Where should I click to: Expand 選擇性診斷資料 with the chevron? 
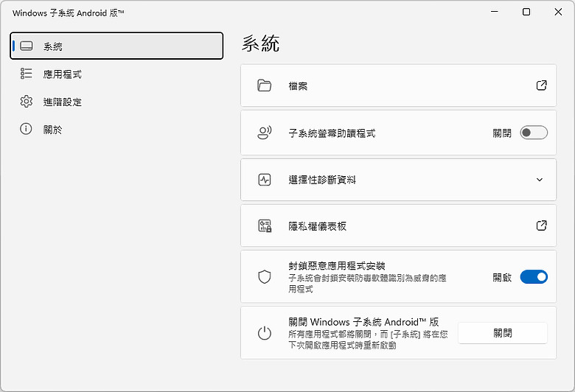[x=540, y=180]
